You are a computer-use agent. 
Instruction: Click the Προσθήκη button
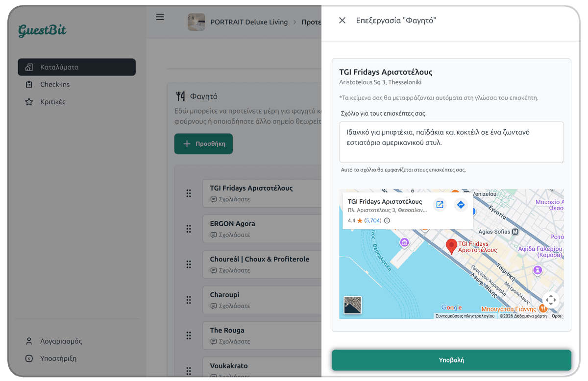(x=203, y=143)
